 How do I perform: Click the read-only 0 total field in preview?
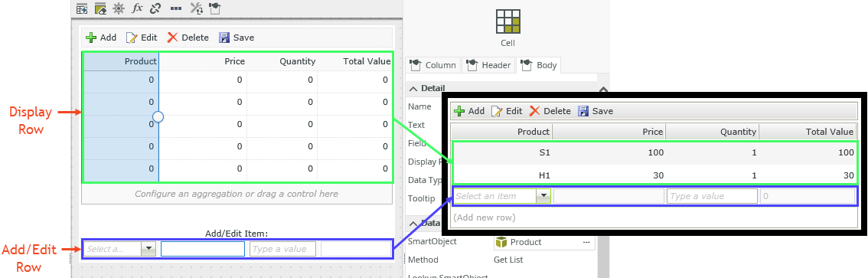click(808, 195)
